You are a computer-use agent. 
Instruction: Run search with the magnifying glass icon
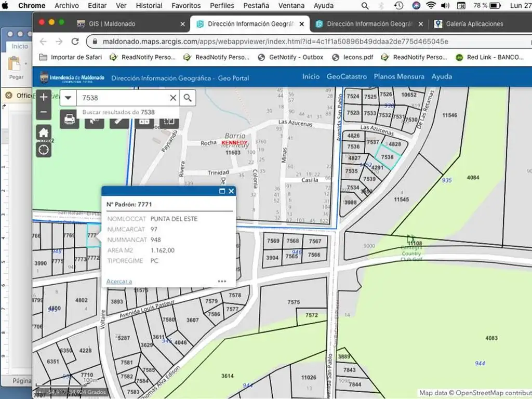[188, 98]
